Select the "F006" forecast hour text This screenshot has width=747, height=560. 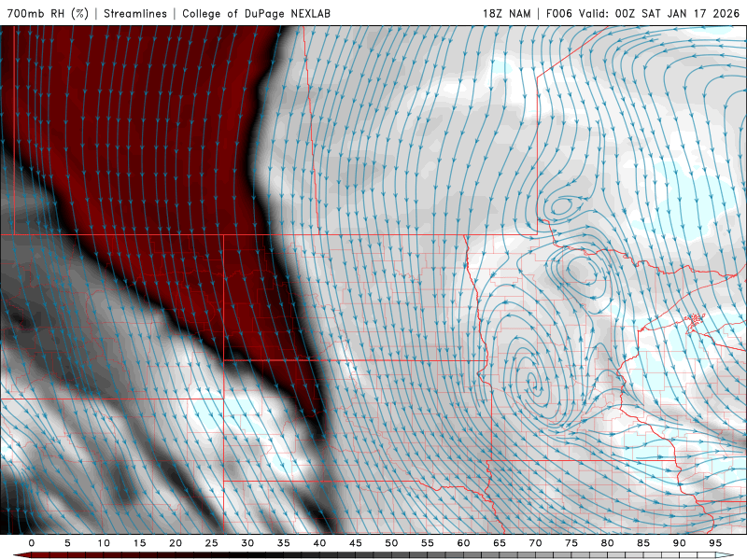coord(558,14)
